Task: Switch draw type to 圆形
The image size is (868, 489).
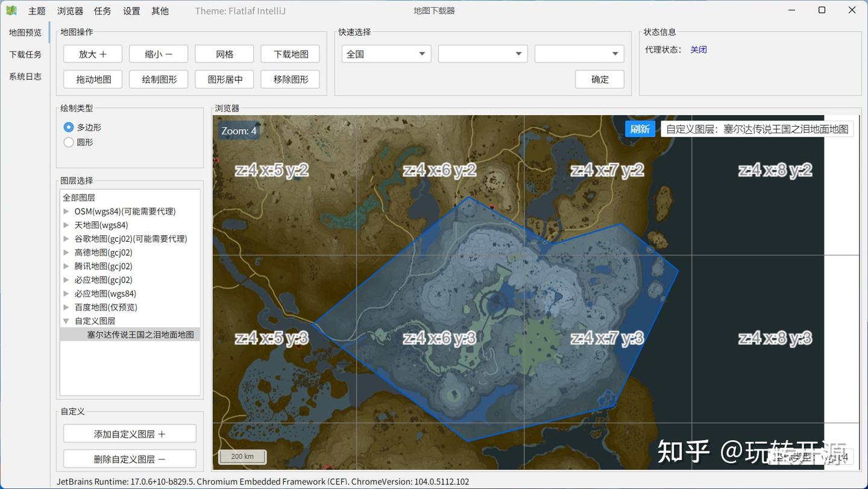Action: [x=69, y=142]
